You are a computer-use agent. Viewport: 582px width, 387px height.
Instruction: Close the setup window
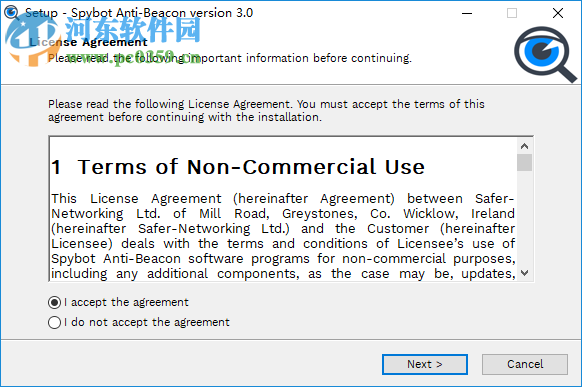558,13
